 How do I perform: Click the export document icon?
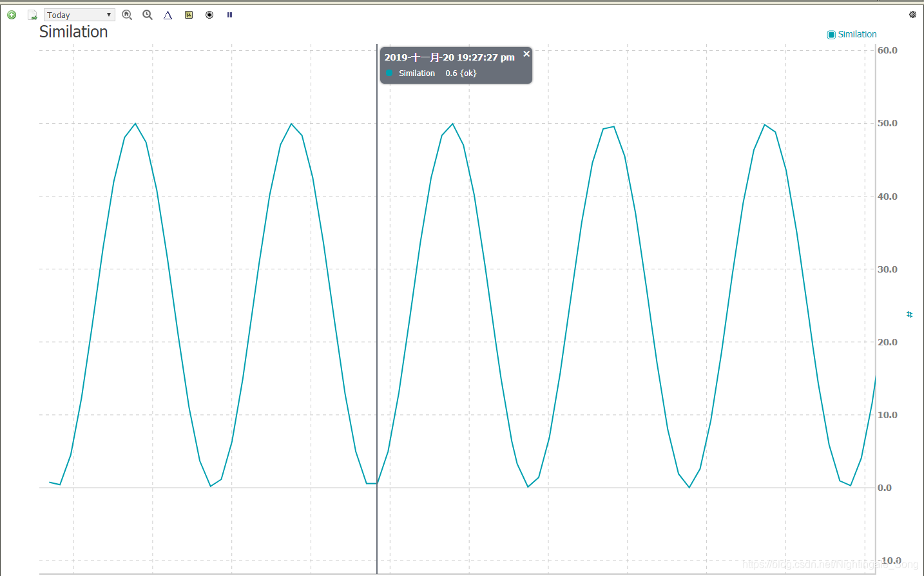[x=32, y=15]
